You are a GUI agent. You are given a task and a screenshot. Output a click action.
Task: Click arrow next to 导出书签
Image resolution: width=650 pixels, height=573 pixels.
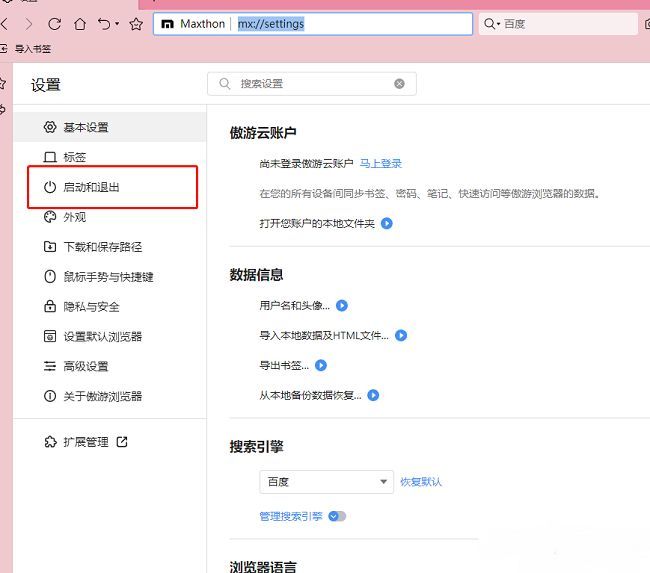click(323, 366)
